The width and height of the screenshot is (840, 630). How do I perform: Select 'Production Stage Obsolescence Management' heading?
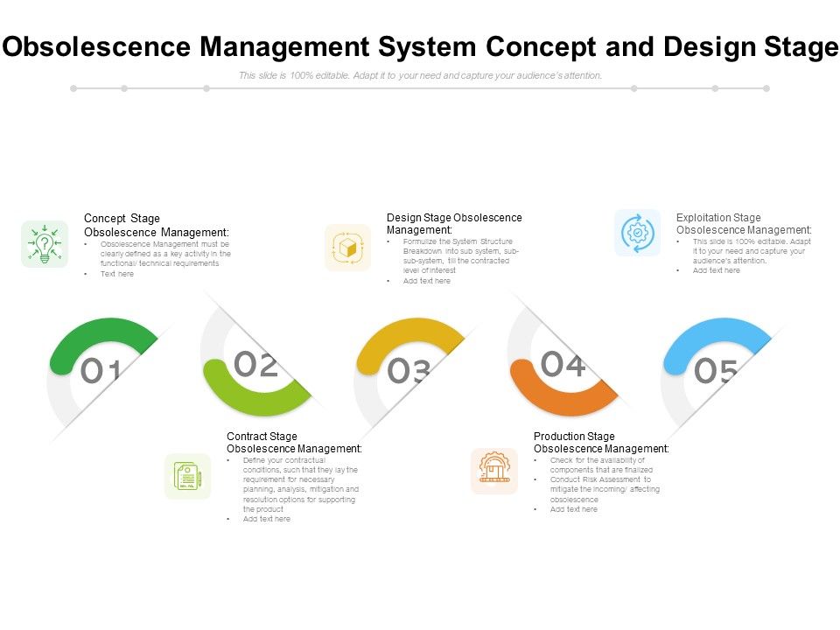click(601, 443)
